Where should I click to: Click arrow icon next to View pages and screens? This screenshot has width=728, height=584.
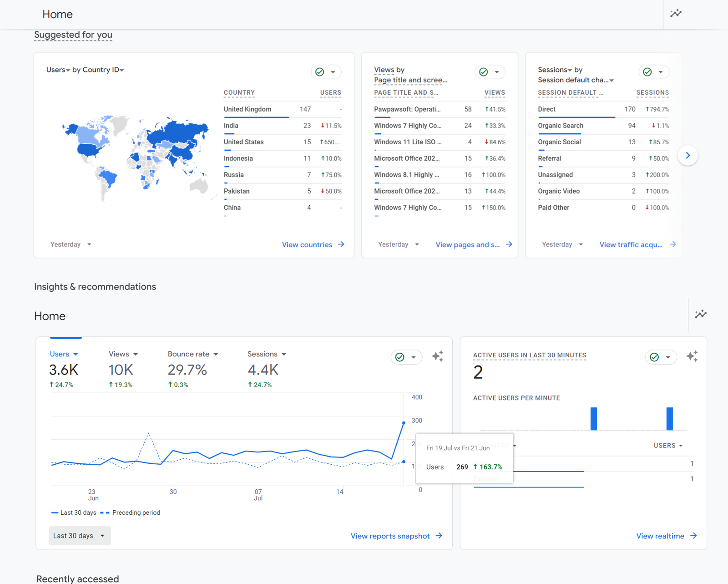(x=509, y=244)
